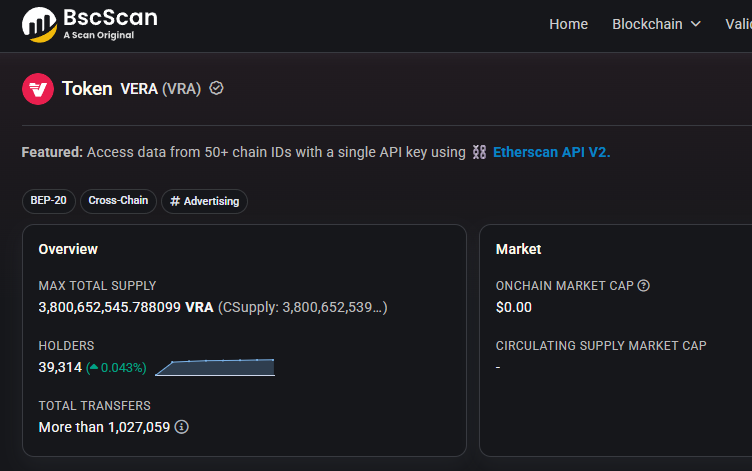Select the Cross-Chain tag
752x471 pixels.
point(118,201)
